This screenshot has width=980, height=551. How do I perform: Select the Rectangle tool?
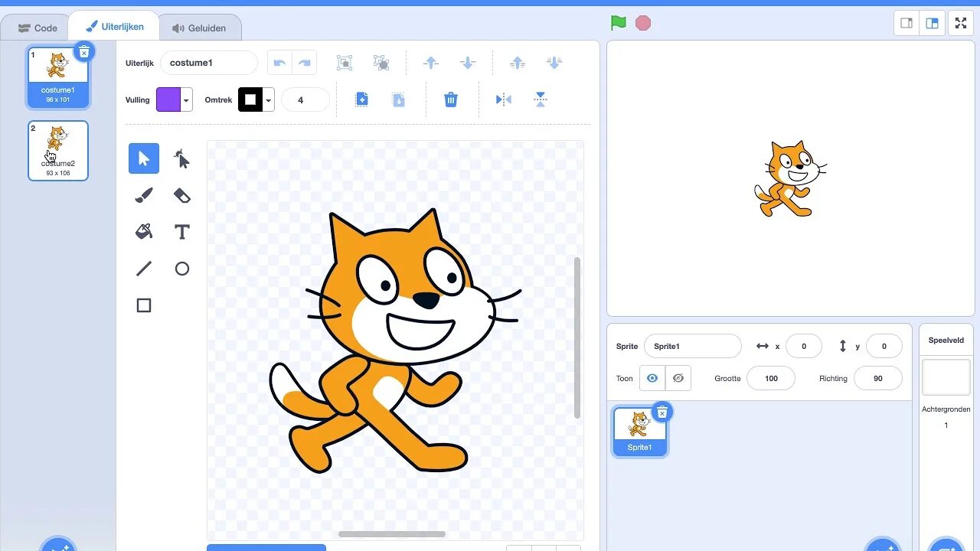pyautogui.click(x=144, y=305)
